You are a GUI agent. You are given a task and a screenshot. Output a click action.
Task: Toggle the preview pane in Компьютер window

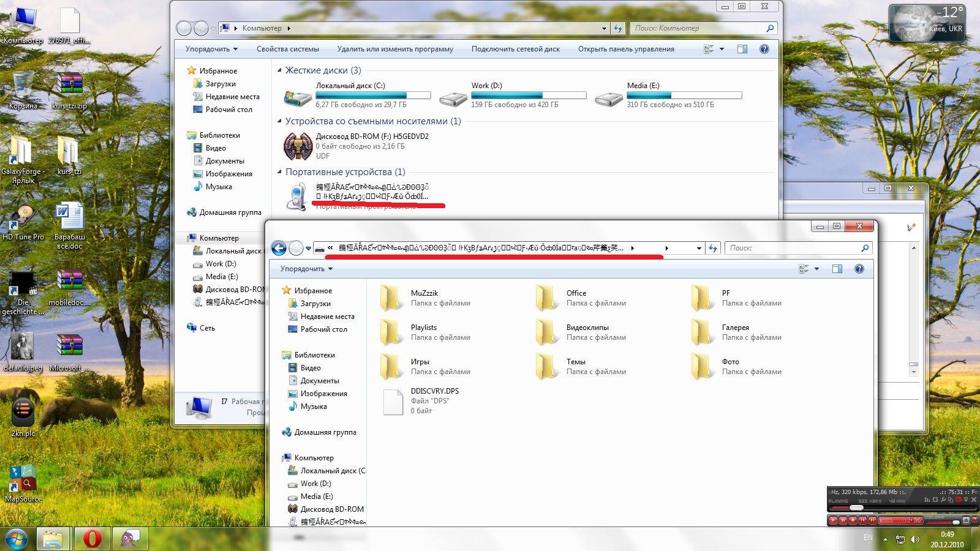point(742,49)
